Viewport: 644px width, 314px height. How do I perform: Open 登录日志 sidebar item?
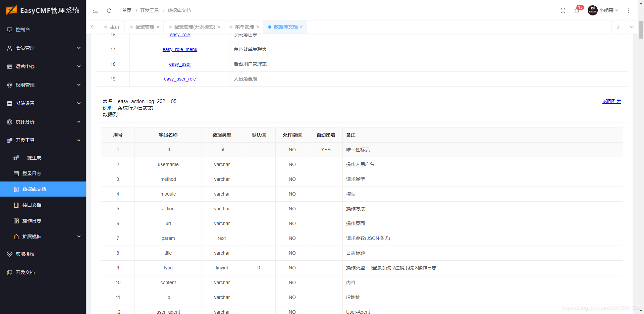(x=43, y=173)
